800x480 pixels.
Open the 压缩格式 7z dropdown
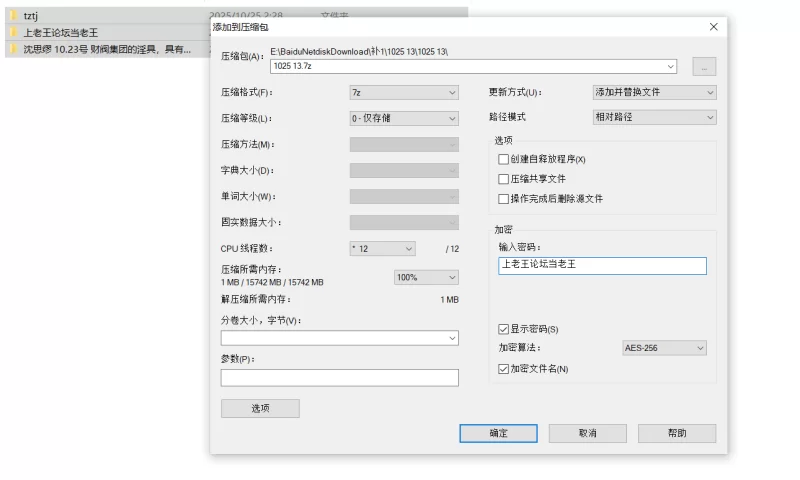pyautogui.click(x=403, y=92)
